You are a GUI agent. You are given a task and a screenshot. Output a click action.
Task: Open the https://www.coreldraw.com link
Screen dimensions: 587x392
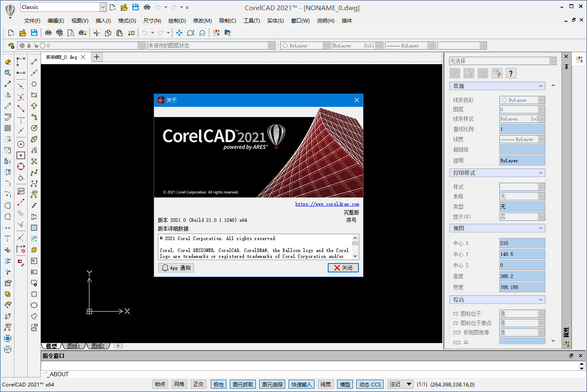click(327, 204)
